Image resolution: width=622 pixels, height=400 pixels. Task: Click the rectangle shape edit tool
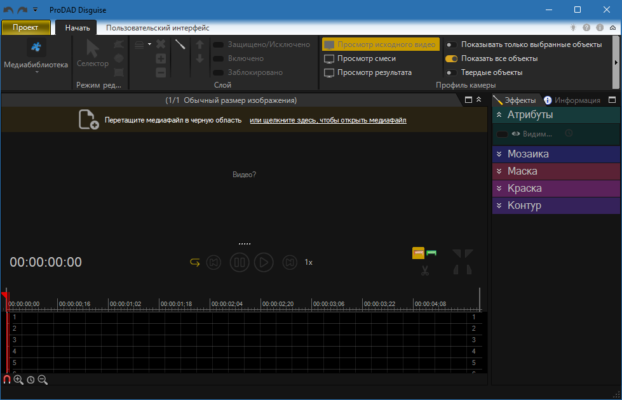click(119, 72)
